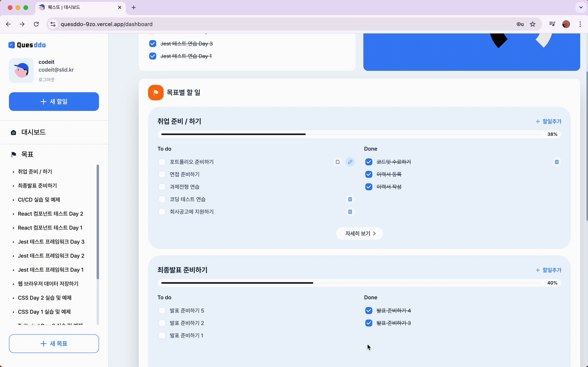Open the link icon next to 포트폴리오 준비하기
This screenshot has height=367, width=588.
[350, 162]
